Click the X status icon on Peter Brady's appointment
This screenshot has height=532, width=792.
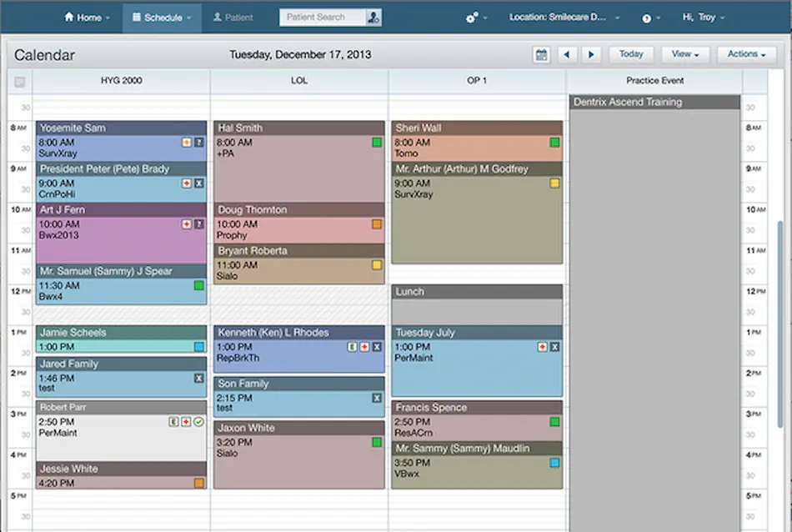click(x=200, y=182)
